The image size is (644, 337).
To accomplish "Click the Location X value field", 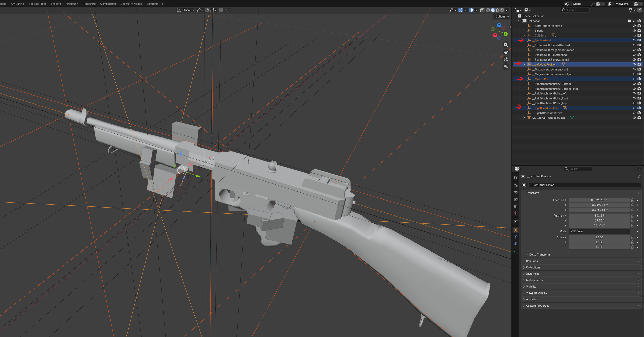I will pyautogui.click(x=599, y=200).
